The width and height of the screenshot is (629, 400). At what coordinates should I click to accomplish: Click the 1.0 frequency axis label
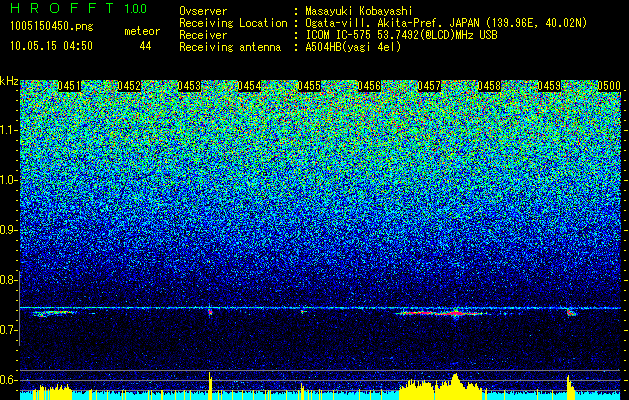tap(8, 181)
